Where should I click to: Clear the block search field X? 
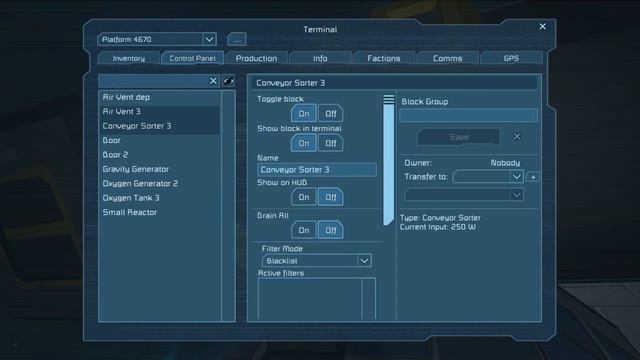click(x=213, y=81)
